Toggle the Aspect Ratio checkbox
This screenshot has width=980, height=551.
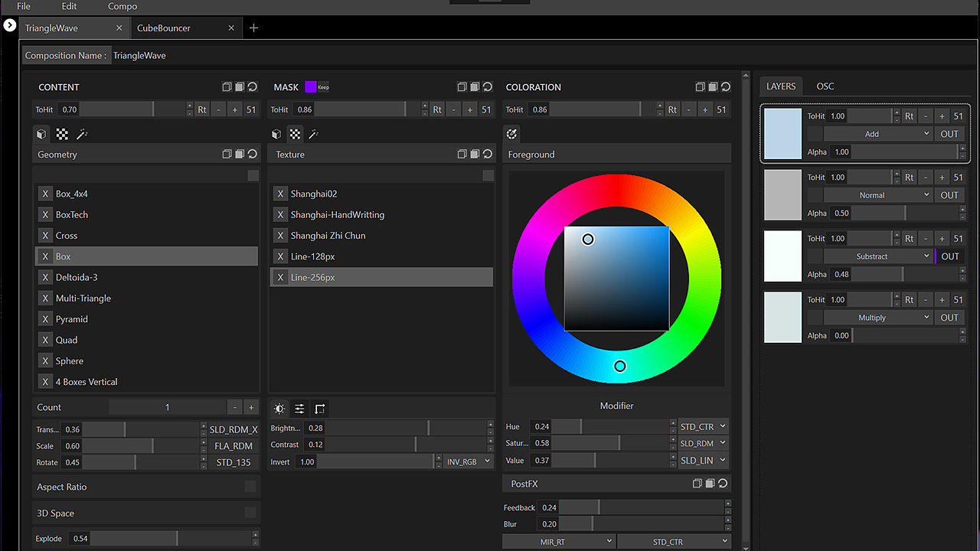click(250, 487)
